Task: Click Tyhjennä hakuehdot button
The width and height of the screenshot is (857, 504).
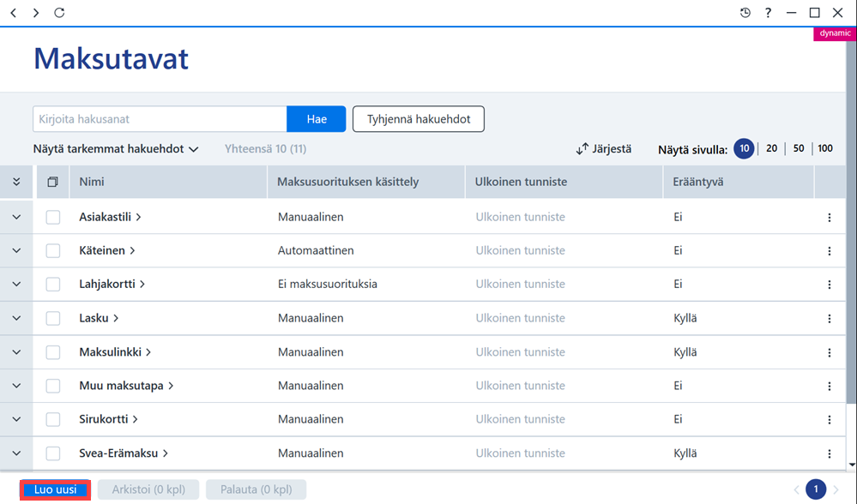Action: coord(419,119)
